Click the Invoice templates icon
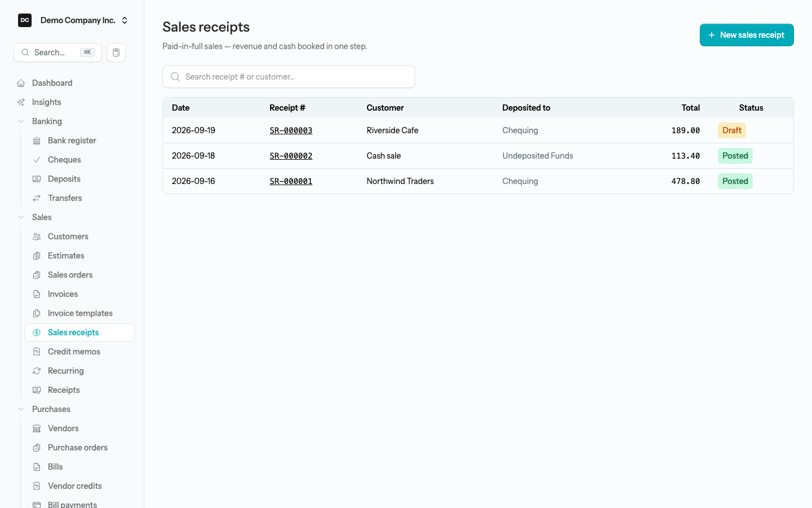This screenshot has width=812, height=508. 37,313
